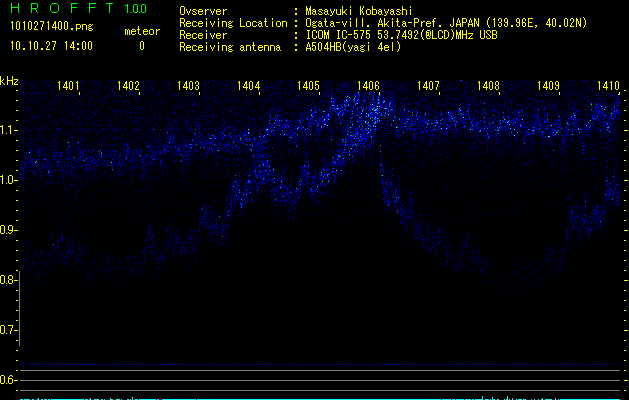Click the 0.6 kHz frequency axis label
This screenshot has height=400, width=629.
(x=7, y=380)
